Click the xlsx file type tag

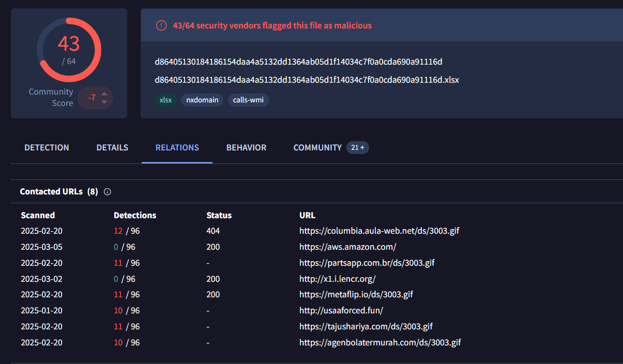(x=165, y=100)
